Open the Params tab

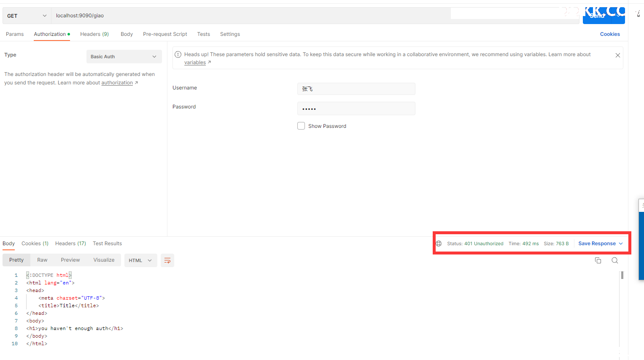coord(15,34)
